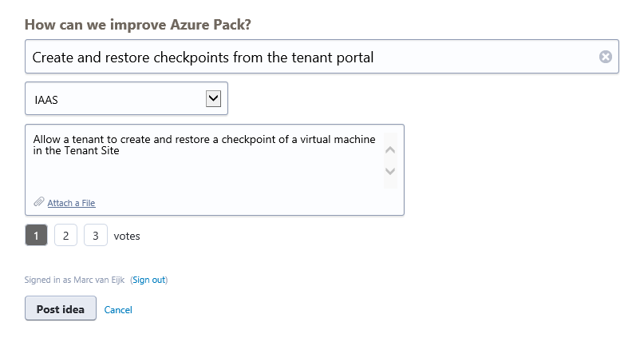
Task: Click the description box scrollbar track
Action: (x=390, y=161)
